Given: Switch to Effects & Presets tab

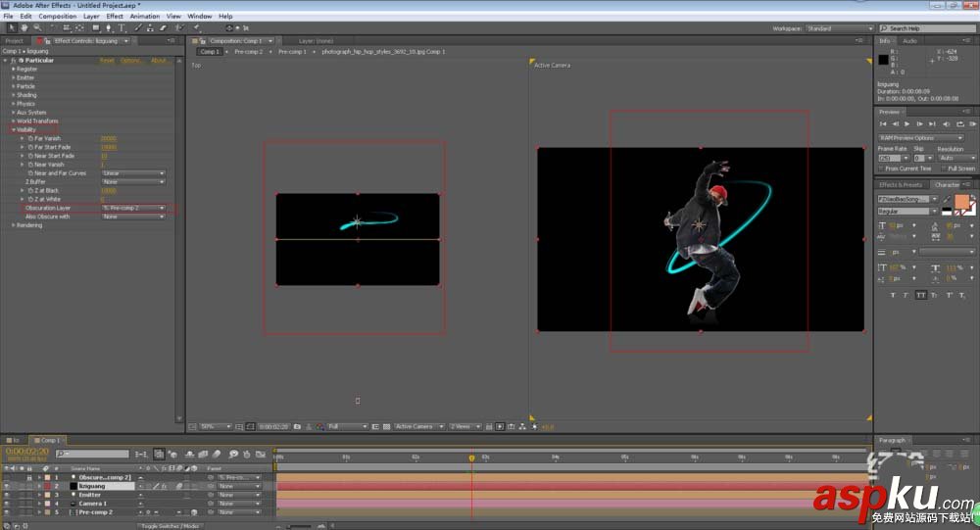Looking at the screenshot, I should (901, 185).
